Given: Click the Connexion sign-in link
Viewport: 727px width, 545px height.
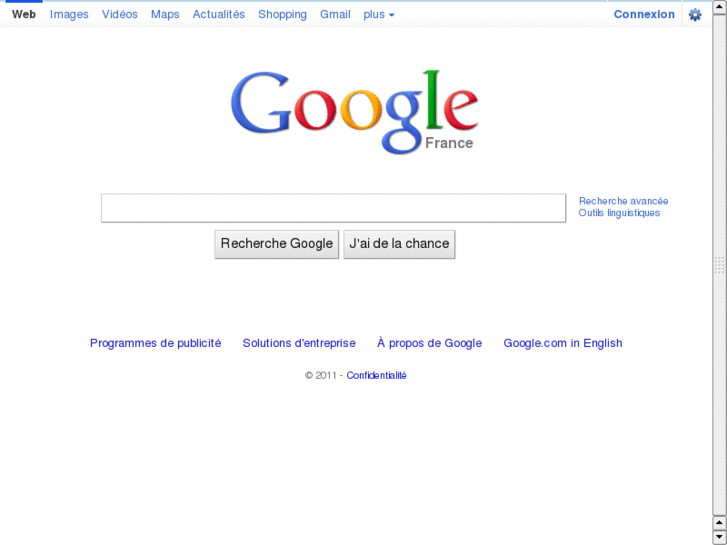Looking at the screenshot, I should click(644, 14).
